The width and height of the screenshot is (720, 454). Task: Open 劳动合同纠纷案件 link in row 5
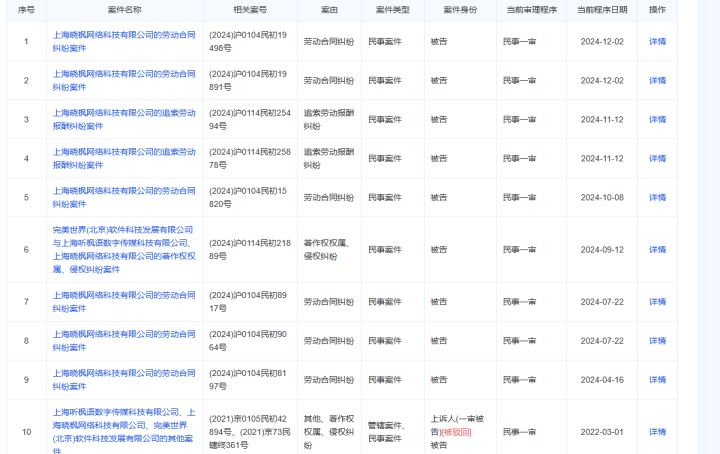pos(124,197)
